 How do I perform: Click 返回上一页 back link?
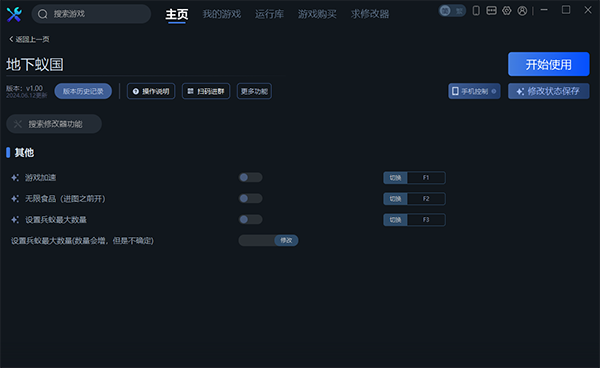(29, 39)
